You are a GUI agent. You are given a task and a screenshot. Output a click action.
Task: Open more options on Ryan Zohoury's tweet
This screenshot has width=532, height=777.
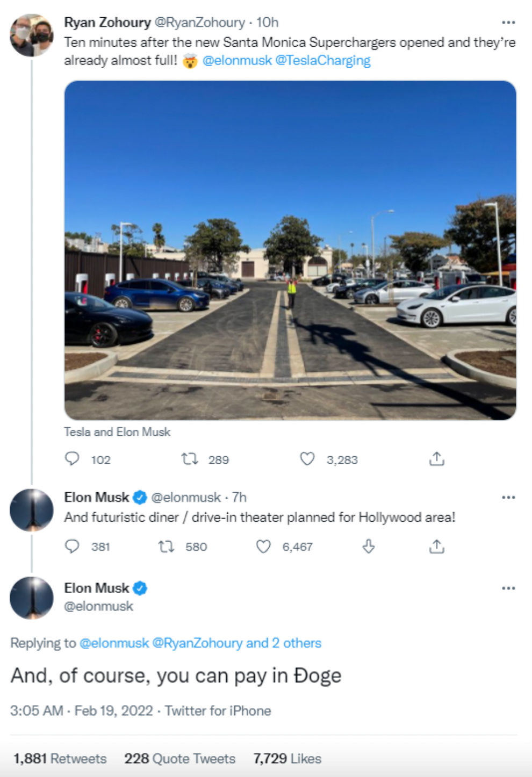point(508,23)
